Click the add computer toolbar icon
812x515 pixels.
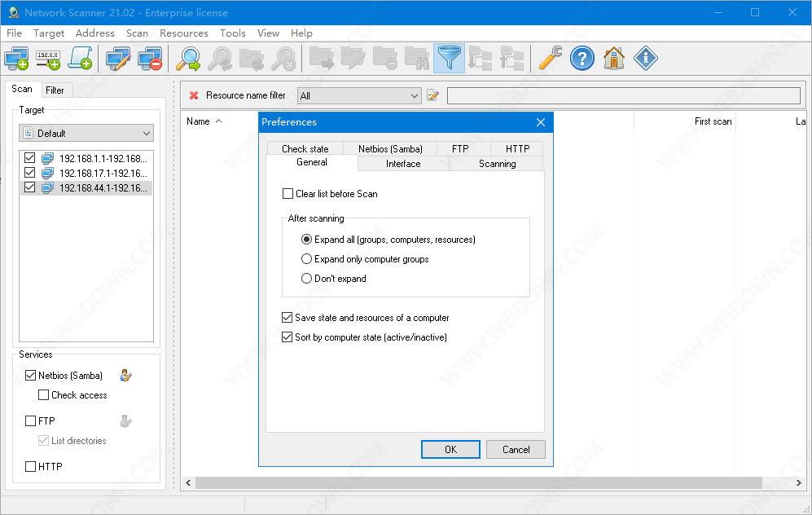(x=16, y=59)
